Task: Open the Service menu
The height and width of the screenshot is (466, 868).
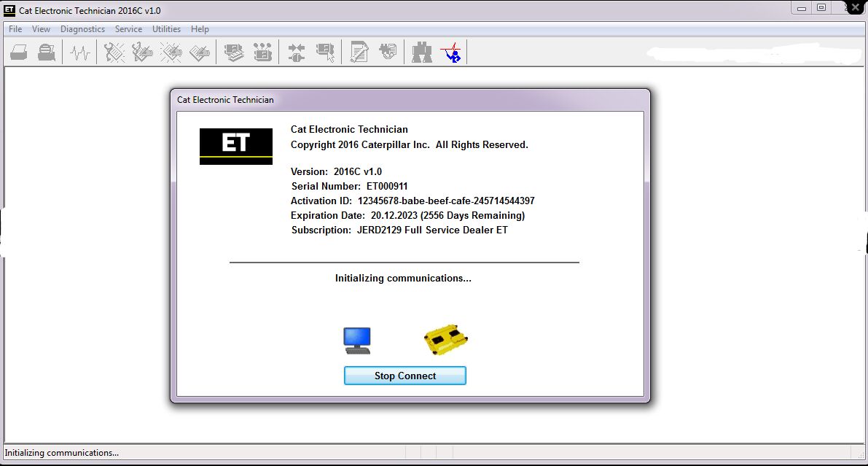Action: click(128, 29)
